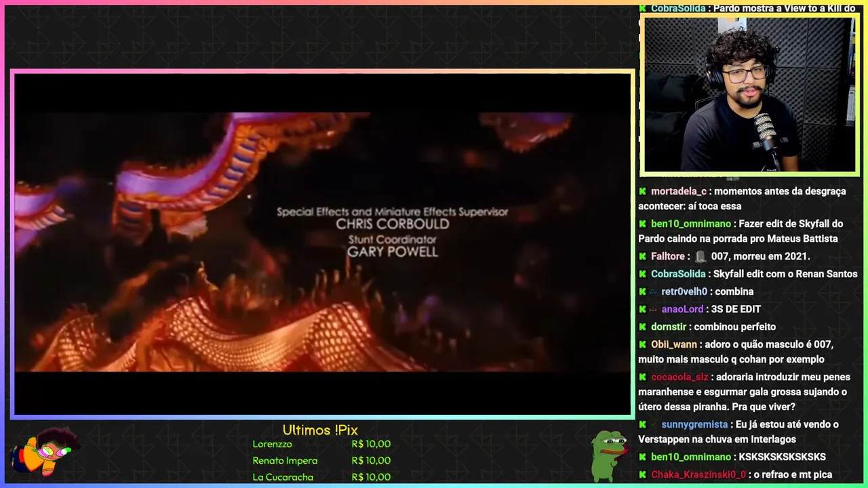Select username retr0velh0 in chat
This screenshot has width=868, height=488.
(684, 291)
